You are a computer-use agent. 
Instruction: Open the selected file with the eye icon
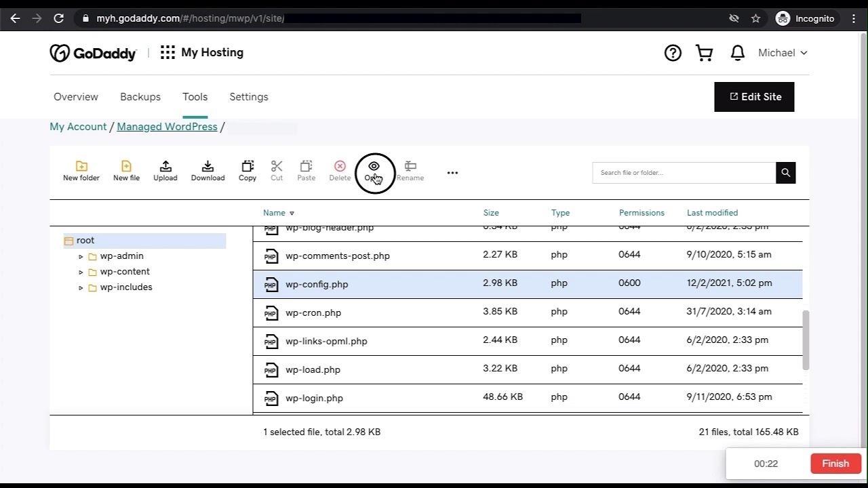[x=374, y=166]
